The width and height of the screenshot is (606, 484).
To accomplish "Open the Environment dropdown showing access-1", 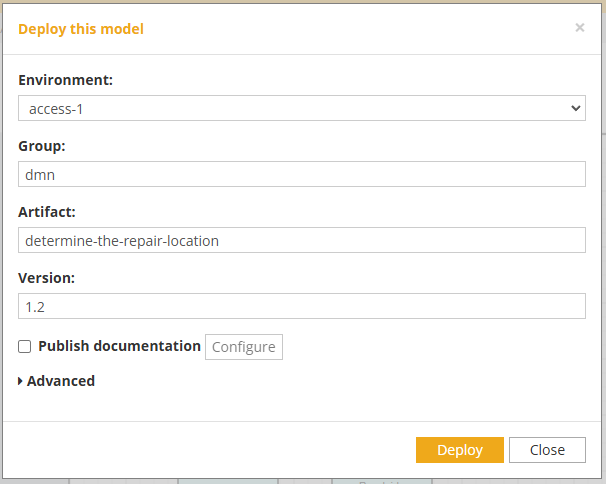I will click(x=302, y=108).
